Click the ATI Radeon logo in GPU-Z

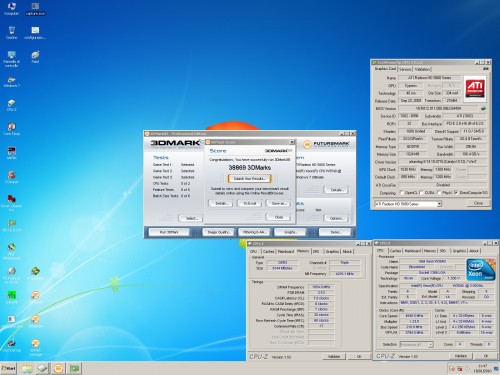[475, 88]
